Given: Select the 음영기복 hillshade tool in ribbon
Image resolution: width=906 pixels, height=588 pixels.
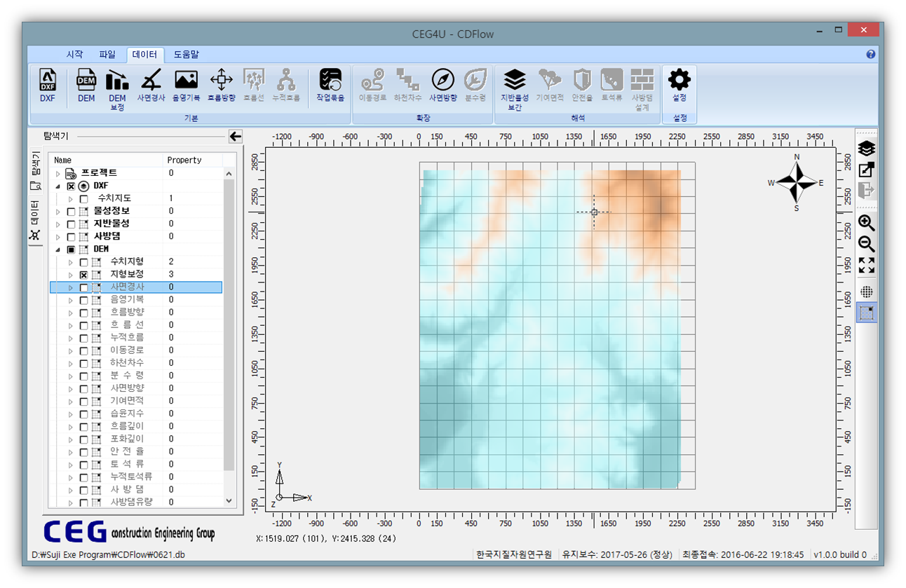Looking at the screenshot, I should point(187,86).
